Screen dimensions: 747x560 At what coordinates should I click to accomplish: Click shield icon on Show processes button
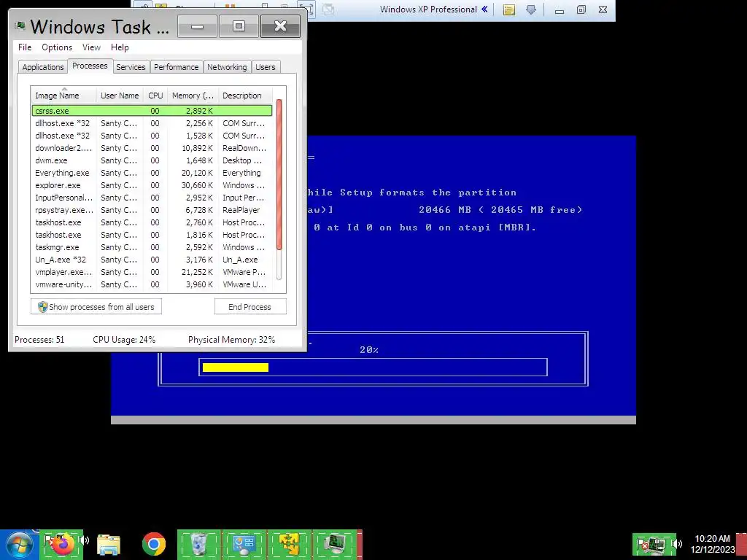click(x=43, y=307)
